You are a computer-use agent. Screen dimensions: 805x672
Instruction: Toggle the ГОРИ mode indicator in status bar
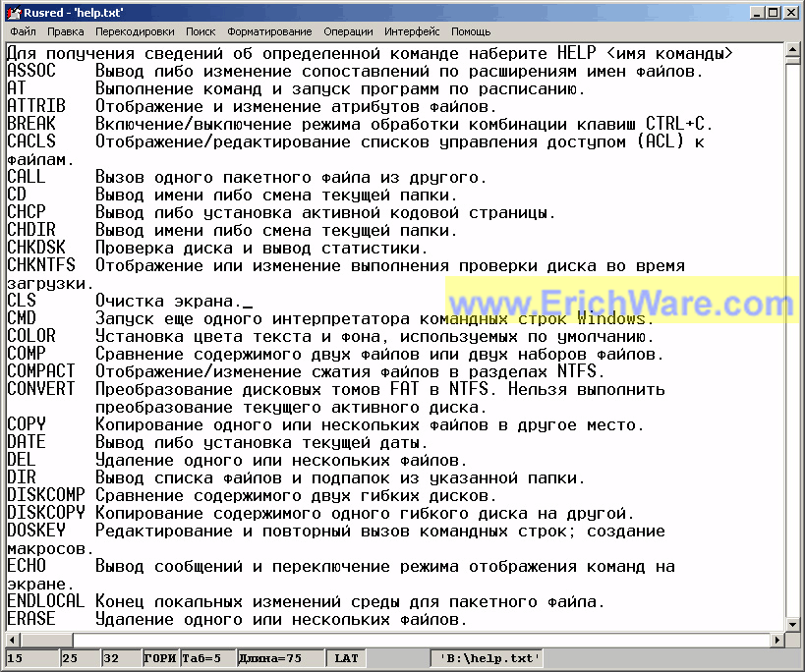click(159, 659)
